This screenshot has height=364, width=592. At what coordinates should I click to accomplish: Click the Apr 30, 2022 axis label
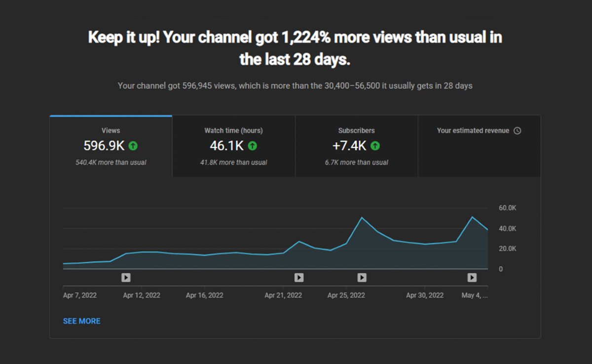tap(425, 295)
